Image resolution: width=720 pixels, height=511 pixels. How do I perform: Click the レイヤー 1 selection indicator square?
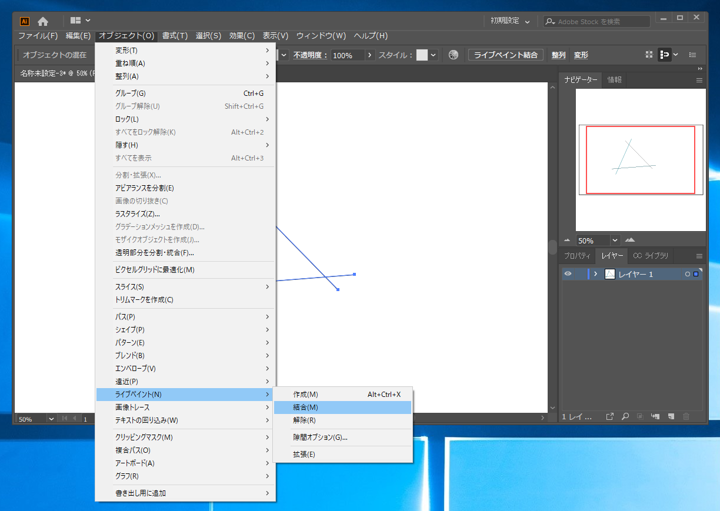click(x=696, y=274)
